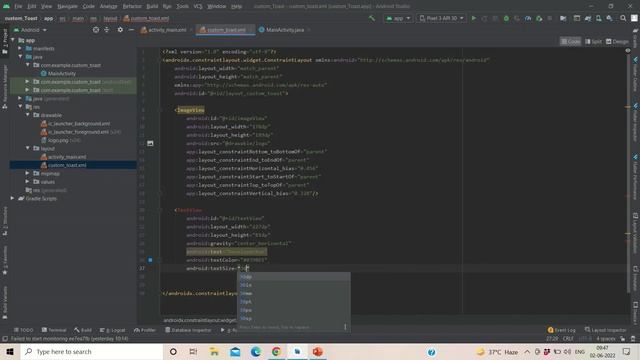
Task: Click the image gutter icon beside src line
Action: [x=150, y=143]
